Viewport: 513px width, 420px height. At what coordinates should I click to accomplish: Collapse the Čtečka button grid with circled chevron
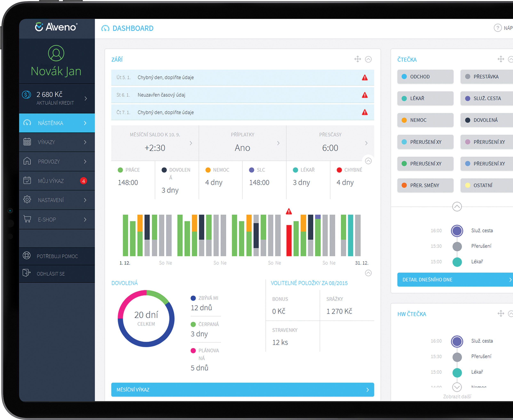tap(457, 207)
